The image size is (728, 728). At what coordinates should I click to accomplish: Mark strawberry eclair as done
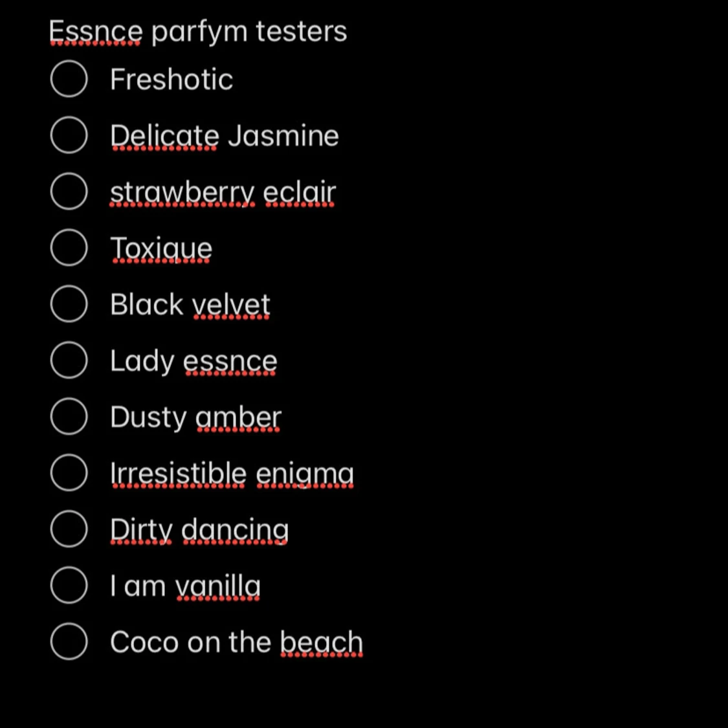pos(69,192)
